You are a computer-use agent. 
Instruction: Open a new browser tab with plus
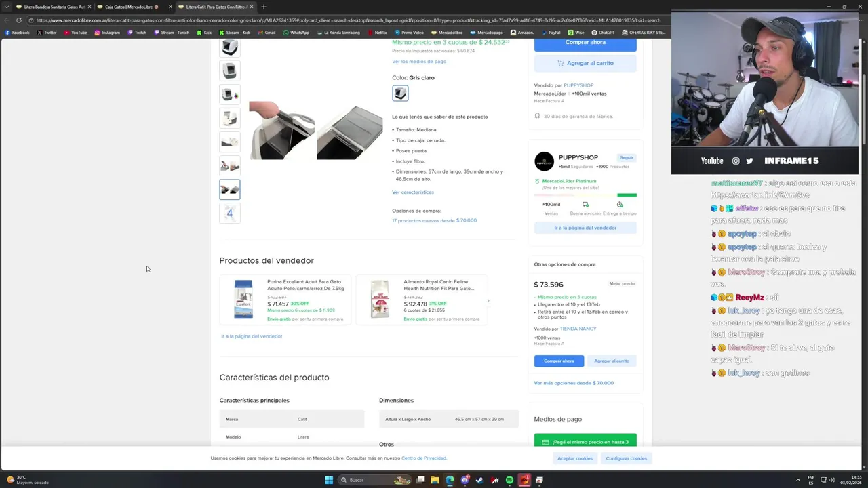[263, 7]
